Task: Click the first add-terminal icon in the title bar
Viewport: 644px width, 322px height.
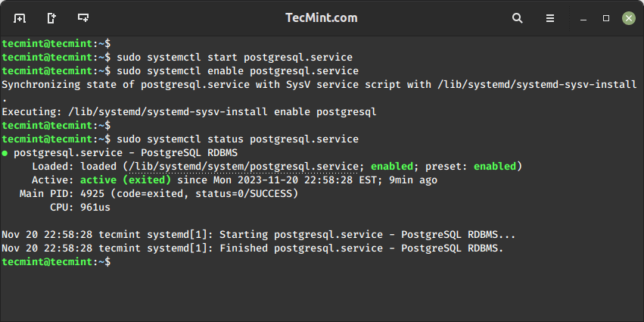Action: (x=20, y=17)
